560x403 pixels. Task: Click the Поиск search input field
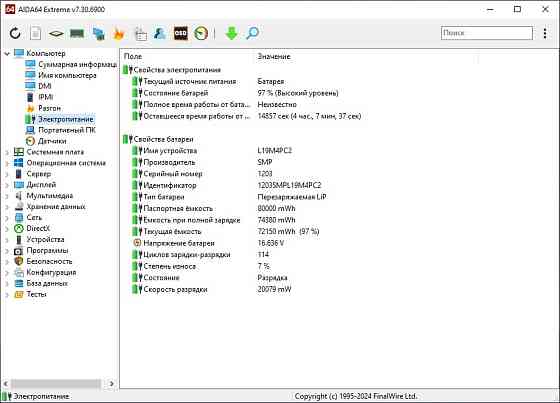coord(487,33)
